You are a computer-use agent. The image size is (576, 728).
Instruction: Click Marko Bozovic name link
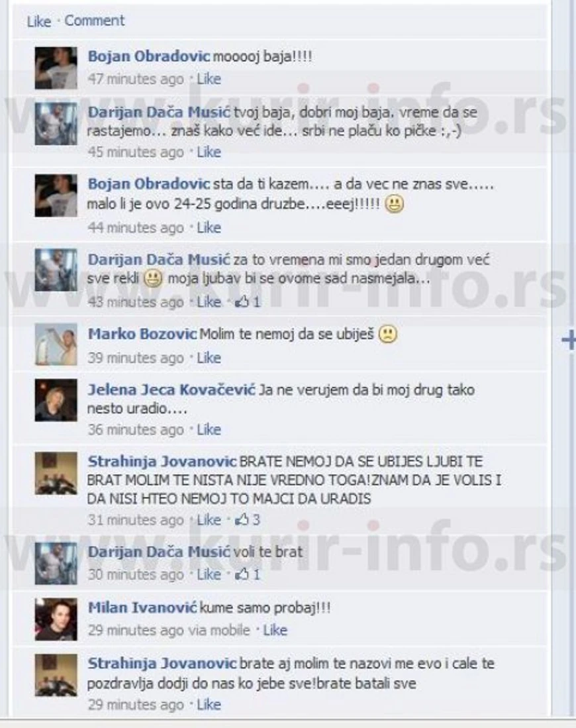coord(142,334)
